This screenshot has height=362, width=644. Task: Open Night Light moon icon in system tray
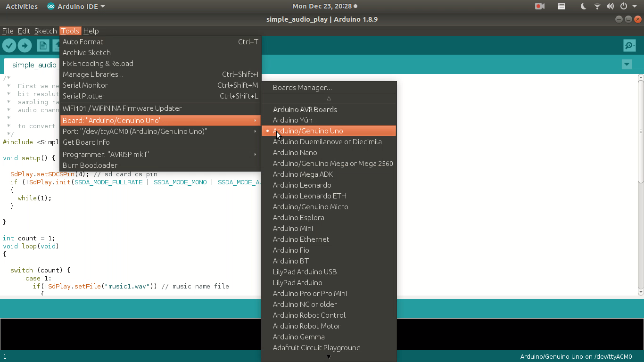click(583, 6)
